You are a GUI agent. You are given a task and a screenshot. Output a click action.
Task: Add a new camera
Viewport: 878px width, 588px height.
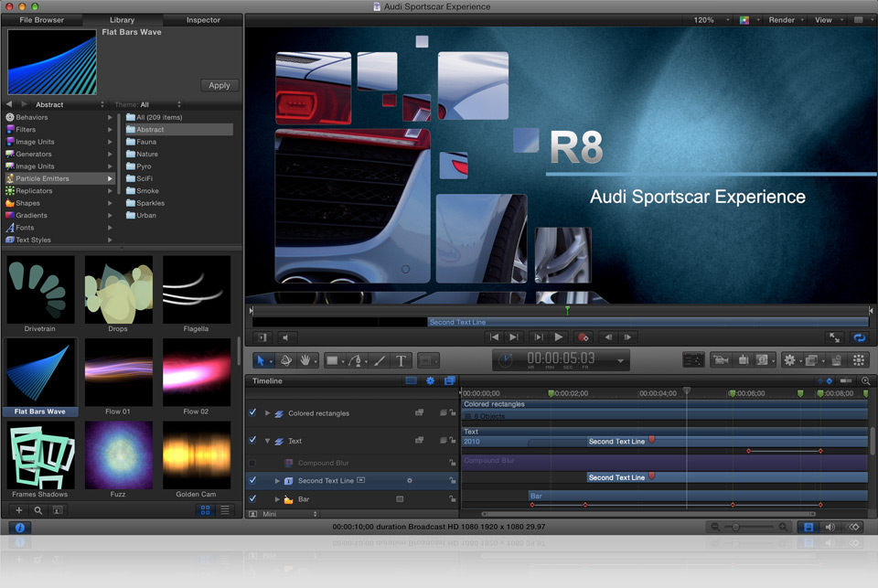point(722,360)
